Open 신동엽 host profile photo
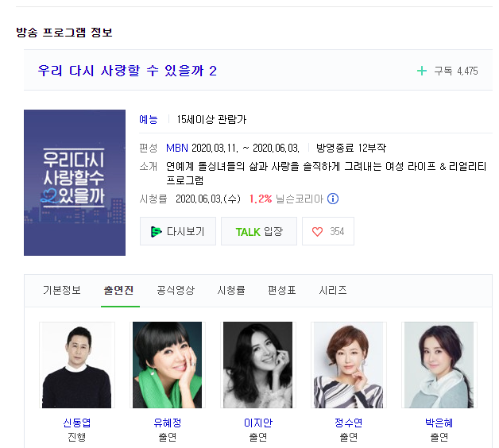This screenshot has height=448, width=499. tap(77, 365)
